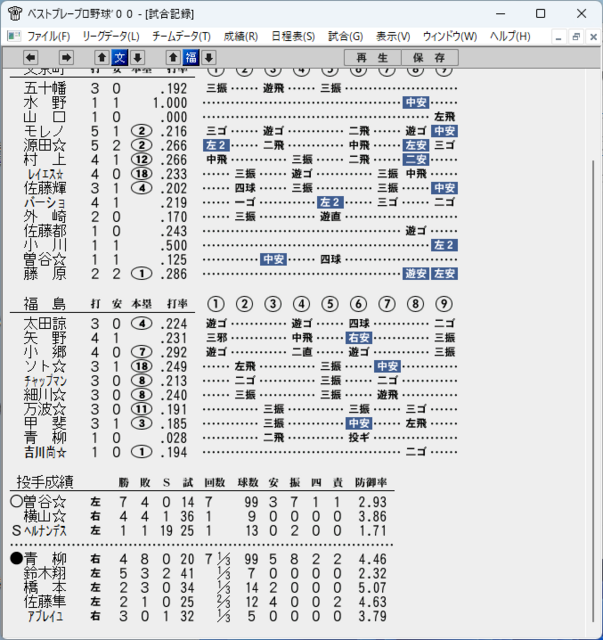Select the 福 team button
Screen dimensions: 603x640
point(191,58)
